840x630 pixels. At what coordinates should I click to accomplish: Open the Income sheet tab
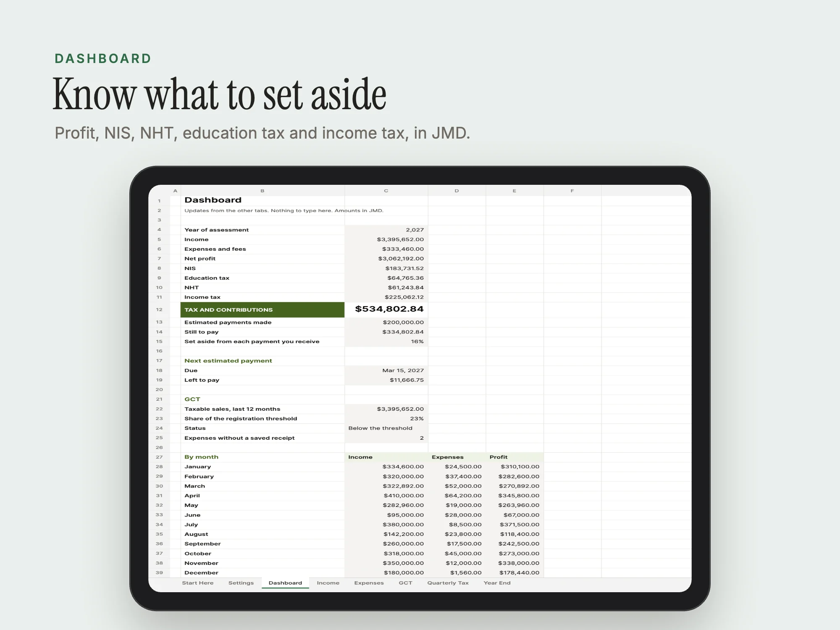(328, 583)
